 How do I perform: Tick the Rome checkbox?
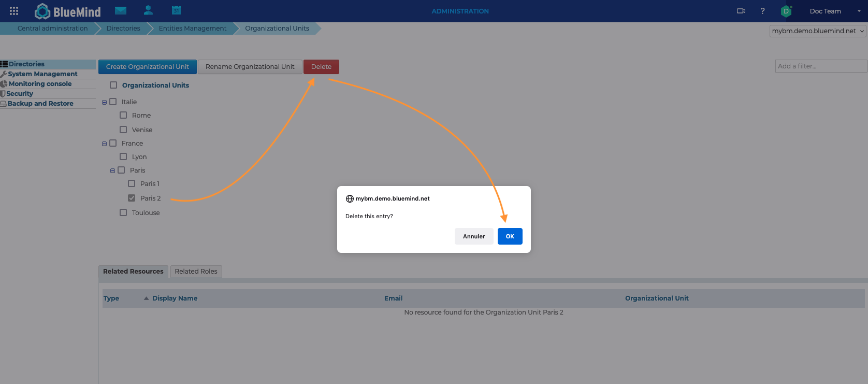[123, 115]
